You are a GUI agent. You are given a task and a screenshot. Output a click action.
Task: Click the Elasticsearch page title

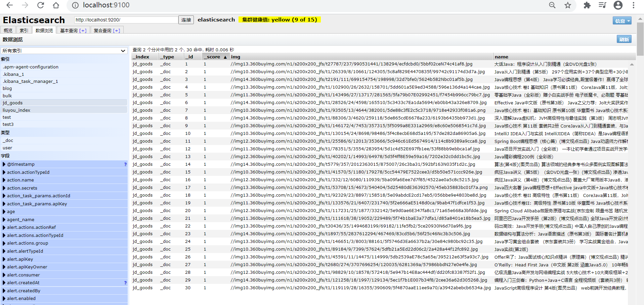click(34, 20)
